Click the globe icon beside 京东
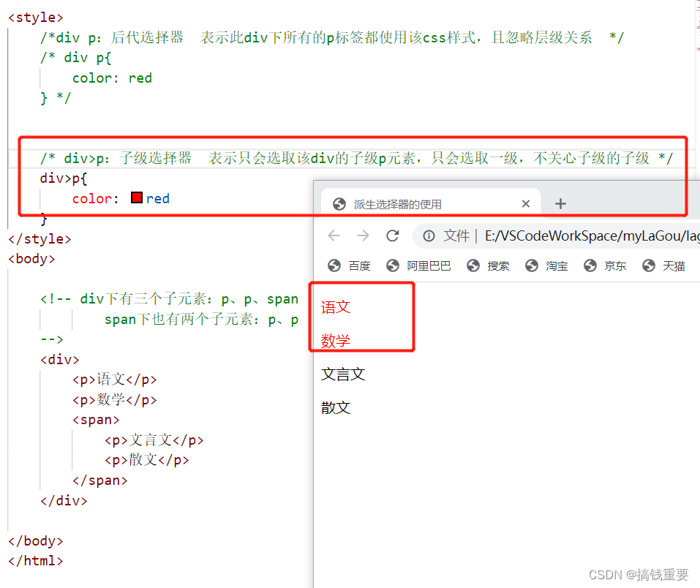700x588 pixels. tap(590, 265)
